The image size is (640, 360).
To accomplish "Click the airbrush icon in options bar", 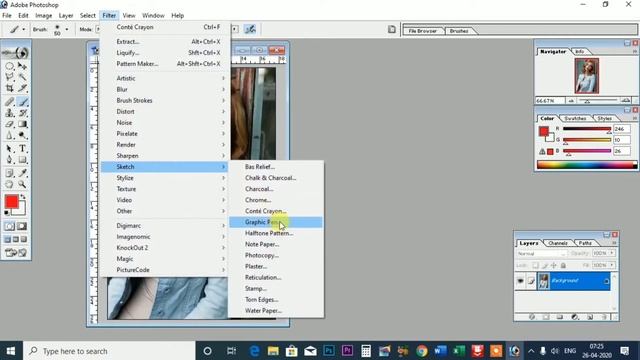I will (x=250, y=29).
